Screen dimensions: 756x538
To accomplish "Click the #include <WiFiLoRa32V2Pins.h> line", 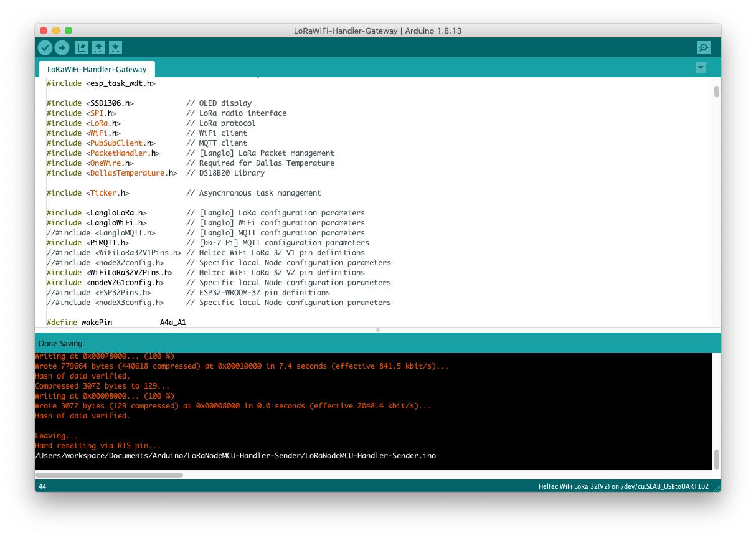I will [206, 273].
